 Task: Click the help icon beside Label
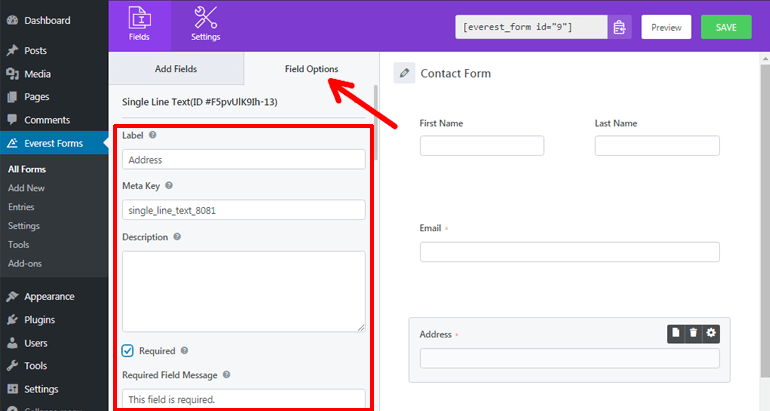coord(153,135)
